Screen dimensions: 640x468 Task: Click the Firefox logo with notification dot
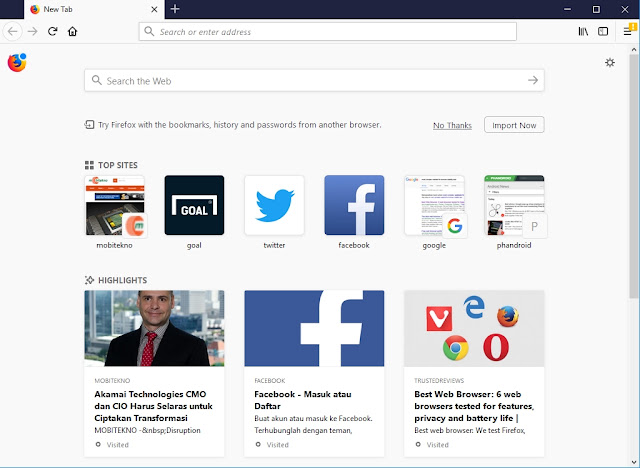coord(17,62)
